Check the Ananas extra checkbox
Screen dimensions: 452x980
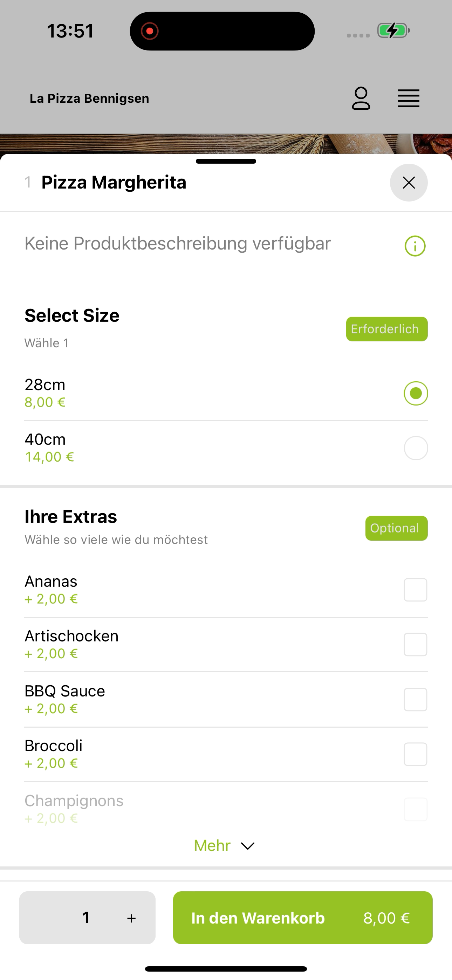(416, 590)
